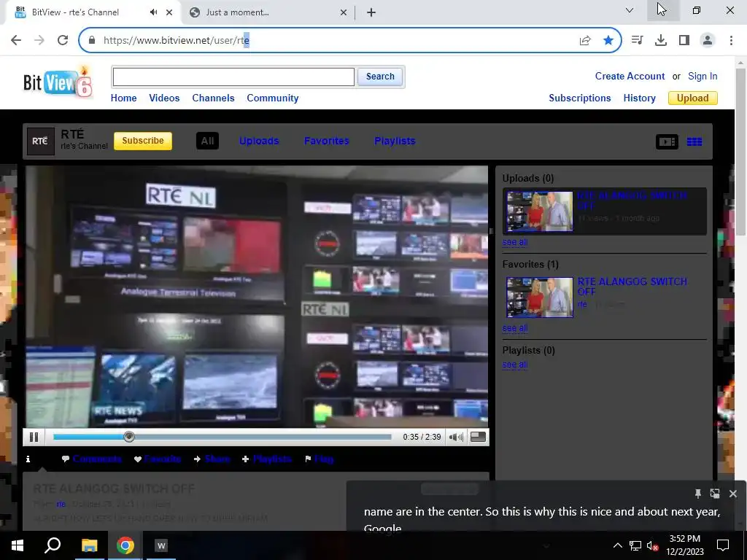
Task: Click the BitView logo
Action: 58,82
